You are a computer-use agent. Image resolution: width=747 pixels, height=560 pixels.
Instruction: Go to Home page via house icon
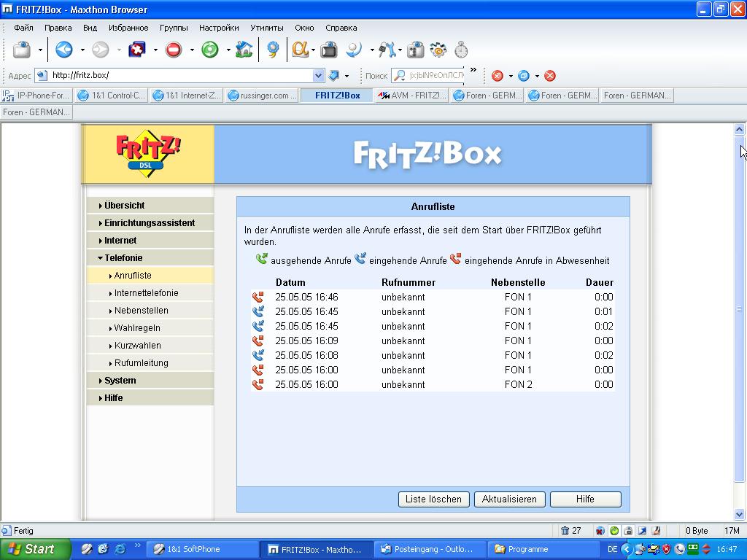244,50
